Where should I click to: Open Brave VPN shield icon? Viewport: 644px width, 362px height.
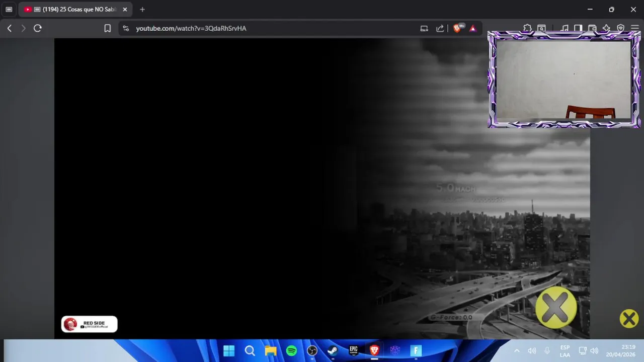click(621, 28)
